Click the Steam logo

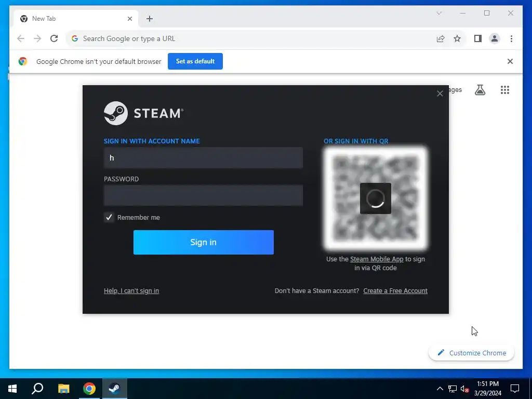coord(143,113)
